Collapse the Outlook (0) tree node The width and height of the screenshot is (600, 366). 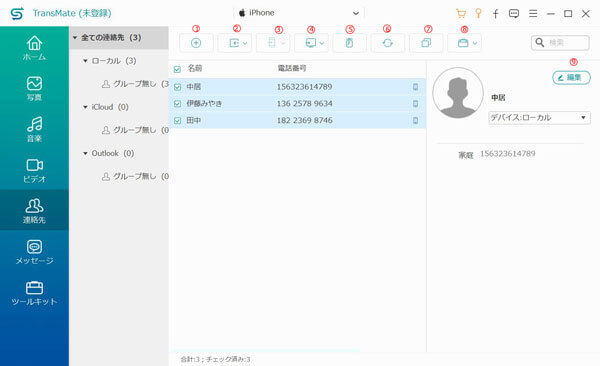coord(85,154)
